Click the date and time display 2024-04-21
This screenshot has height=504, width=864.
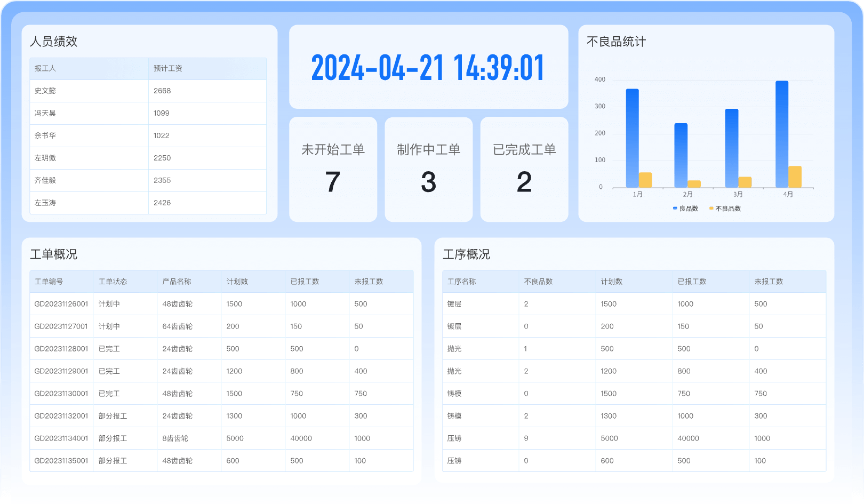pos(428,68)
